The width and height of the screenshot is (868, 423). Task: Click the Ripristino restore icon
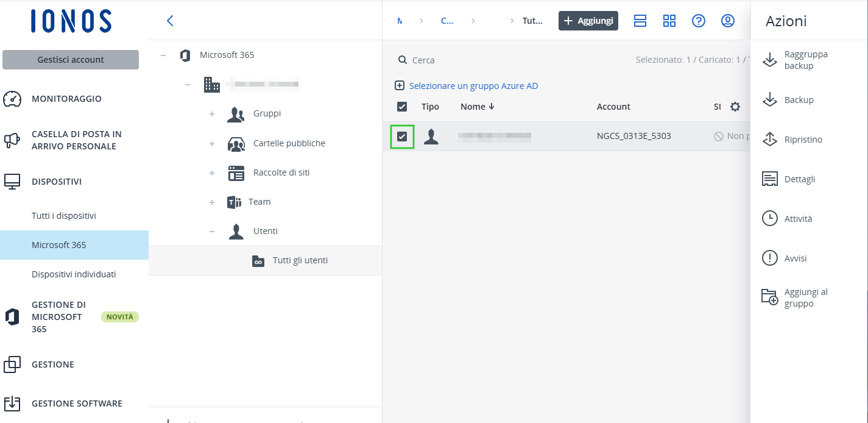(770, 140)
